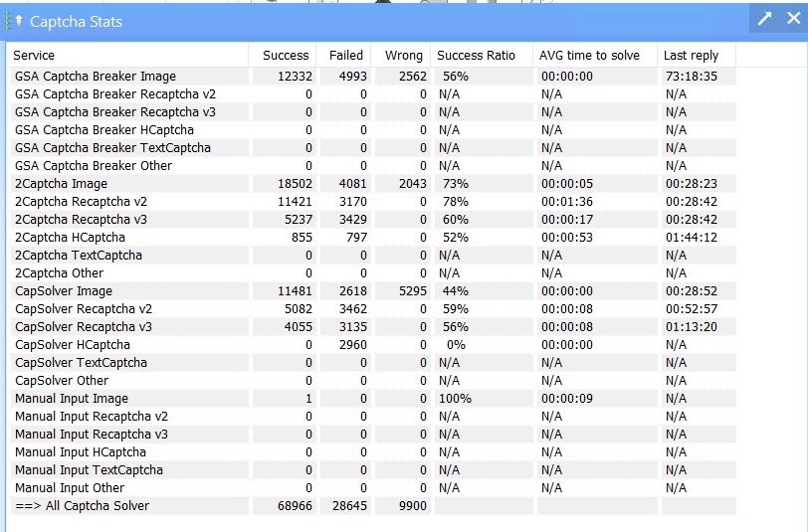The height and width of the screenshot is (532, 808).
Task: Click the Captcha Stats window icon
Action: pos(13,21)
